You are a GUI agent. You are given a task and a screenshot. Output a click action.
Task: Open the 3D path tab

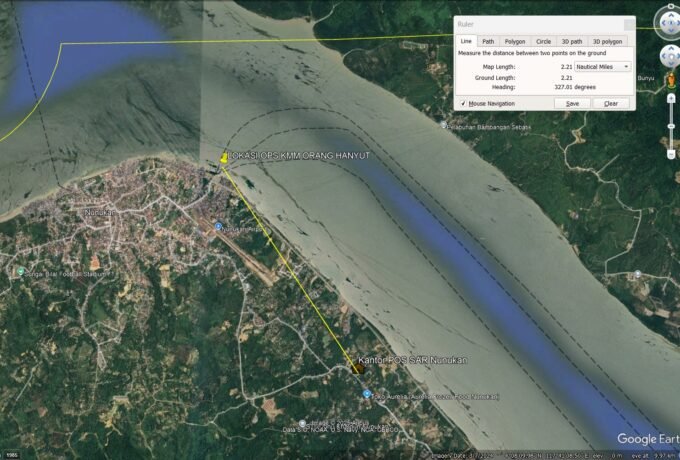pos(572,41)
